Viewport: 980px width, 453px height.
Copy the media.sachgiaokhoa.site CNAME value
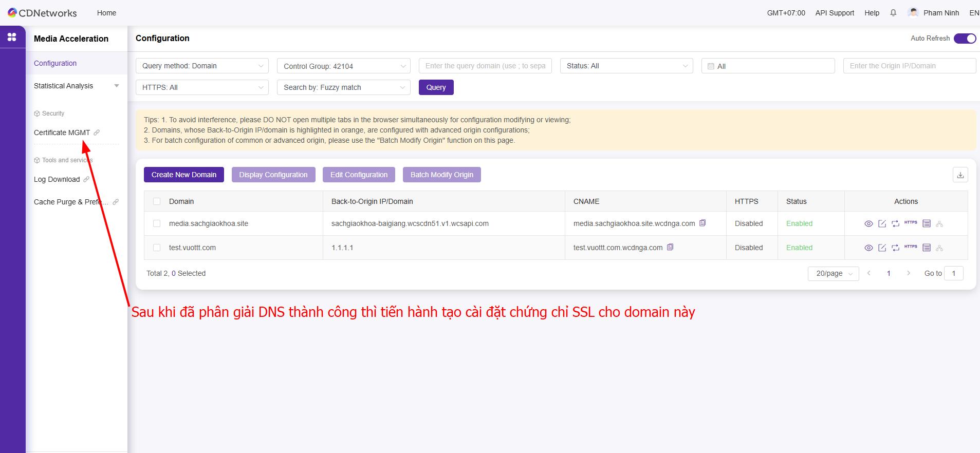(702, 223)
